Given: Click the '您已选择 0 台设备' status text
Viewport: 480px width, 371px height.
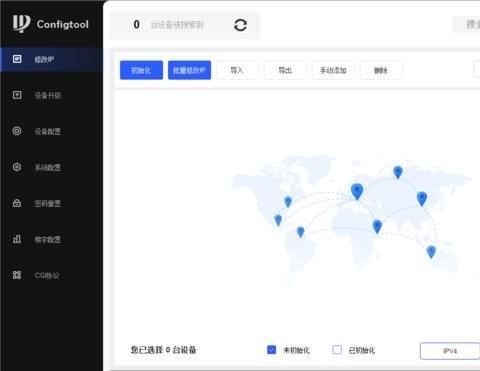Looking at the screenshot, I should coord(163,350).
